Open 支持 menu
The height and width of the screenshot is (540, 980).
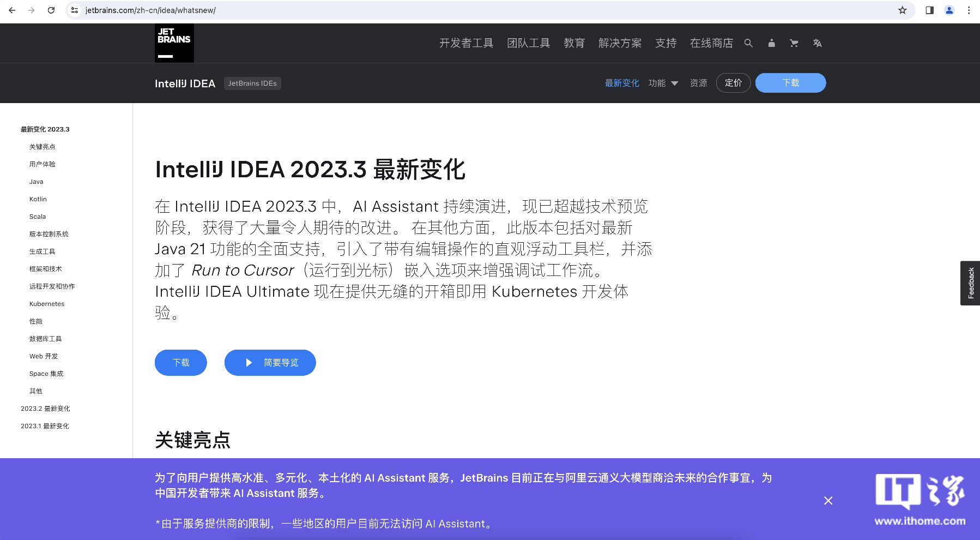(666, 43)
